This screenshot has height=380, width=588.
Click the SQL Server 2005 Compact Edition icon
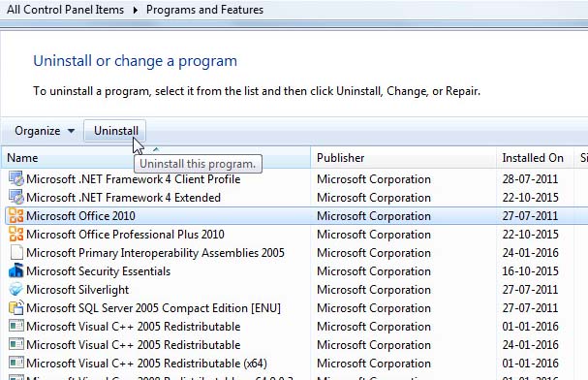click(x=16, y=307)
